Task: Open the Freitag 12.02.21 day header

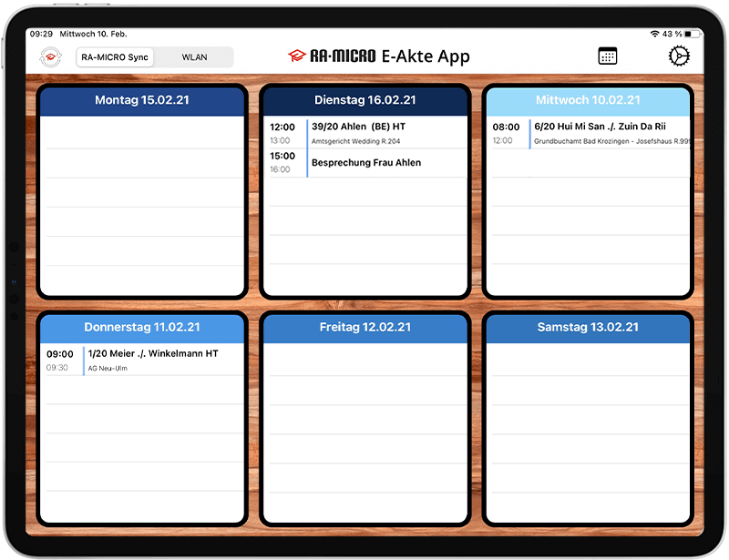Action: coord(364,327)
